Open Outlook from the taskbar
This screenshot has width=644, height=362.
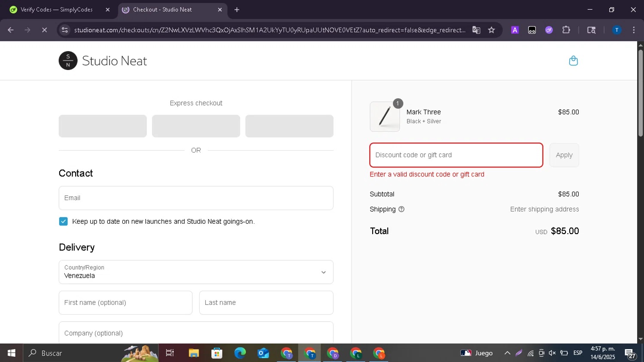(263, 353)
